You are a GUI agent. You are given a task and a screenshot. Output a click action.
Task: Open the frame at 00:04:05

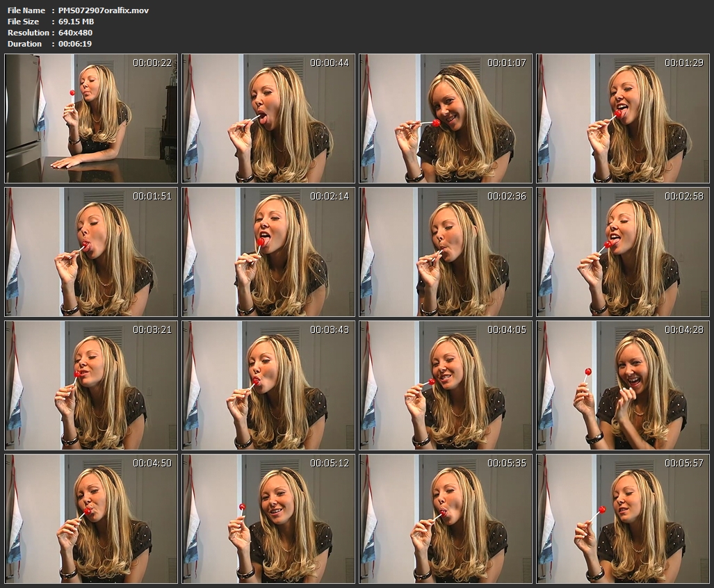click(x=446, y=385)
